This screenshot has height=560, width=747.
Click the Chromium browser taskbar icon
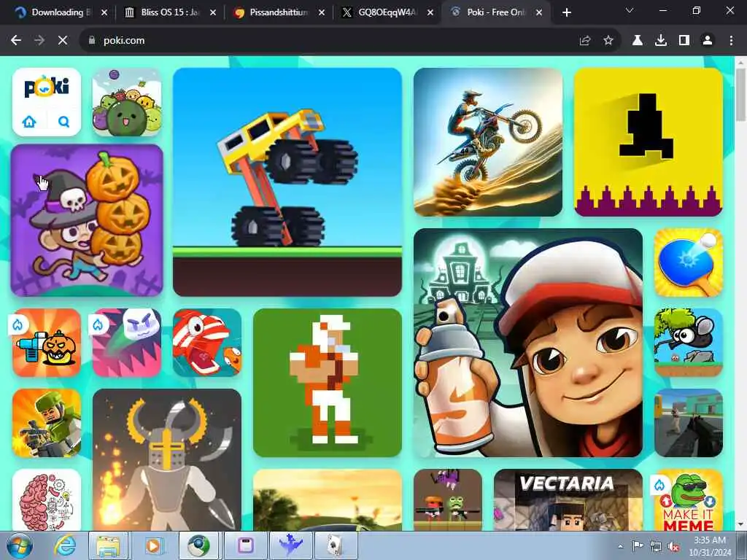(198, 545)
